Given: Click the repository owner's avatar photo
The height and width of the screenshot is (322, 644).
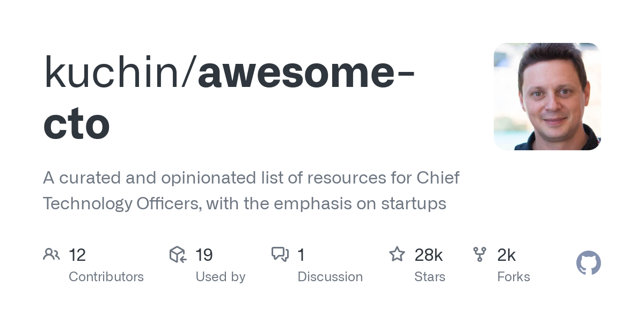Looking at the screenshot, I should 547,97.
